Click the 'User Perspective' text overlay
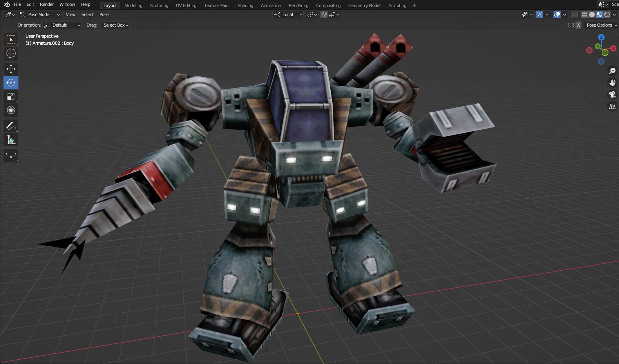This screenshot has height=364, width=619. click(x=42, y=36)
